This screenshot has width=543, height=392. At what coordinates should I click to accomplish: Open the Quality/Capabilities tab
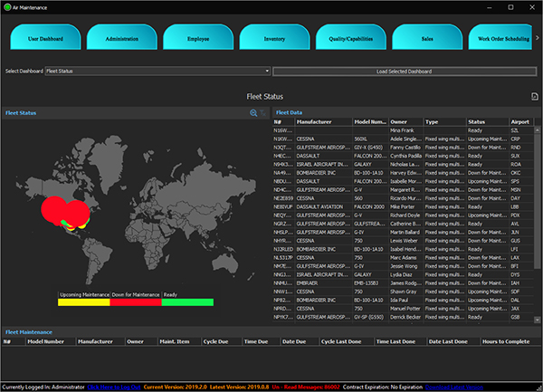351,37
